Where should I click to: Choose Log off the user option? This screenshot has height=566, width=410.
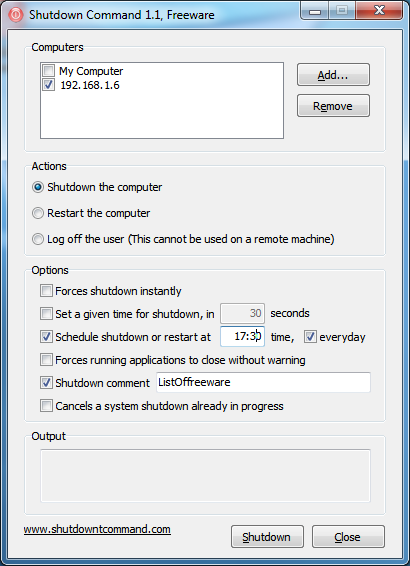38,239
